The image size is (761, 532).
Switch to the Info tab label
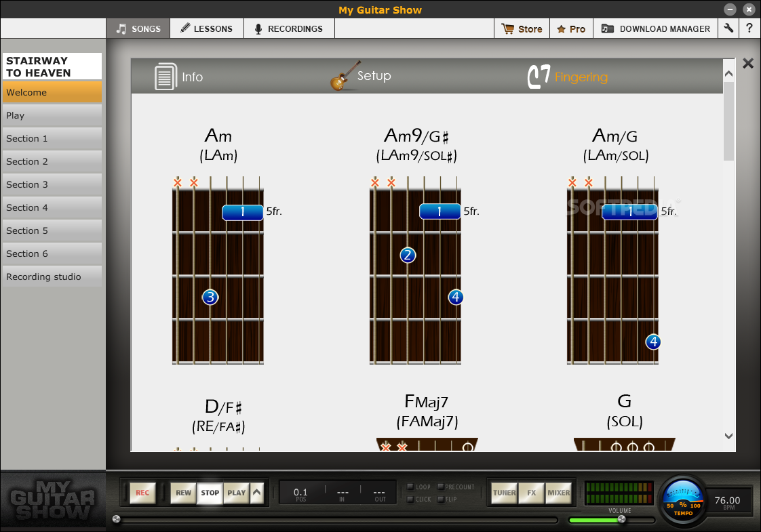point(192,77)
